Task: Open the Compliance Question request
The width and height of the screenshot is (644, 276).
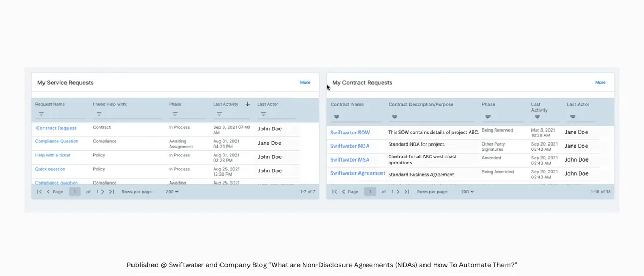Action: [x=57, y=141]
